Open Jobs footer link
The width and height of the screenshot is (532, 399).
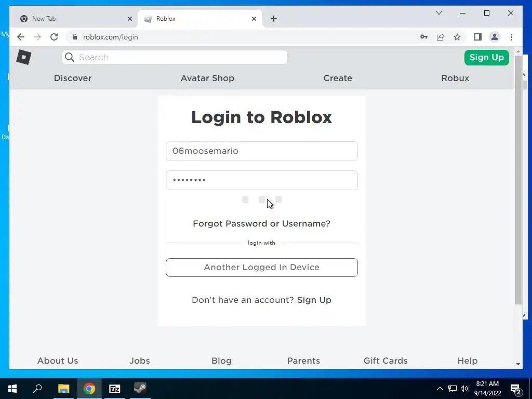point(139,361)
